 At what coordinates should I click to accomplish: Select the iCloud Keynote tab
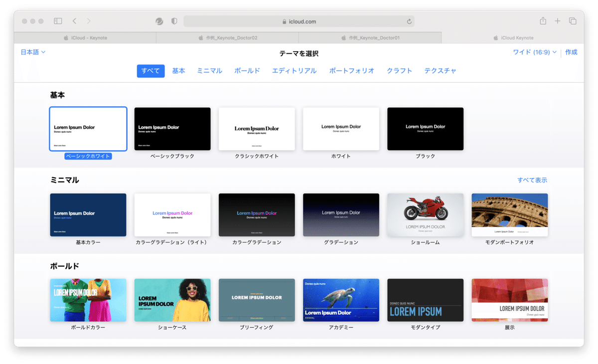(x=513, y=38)
